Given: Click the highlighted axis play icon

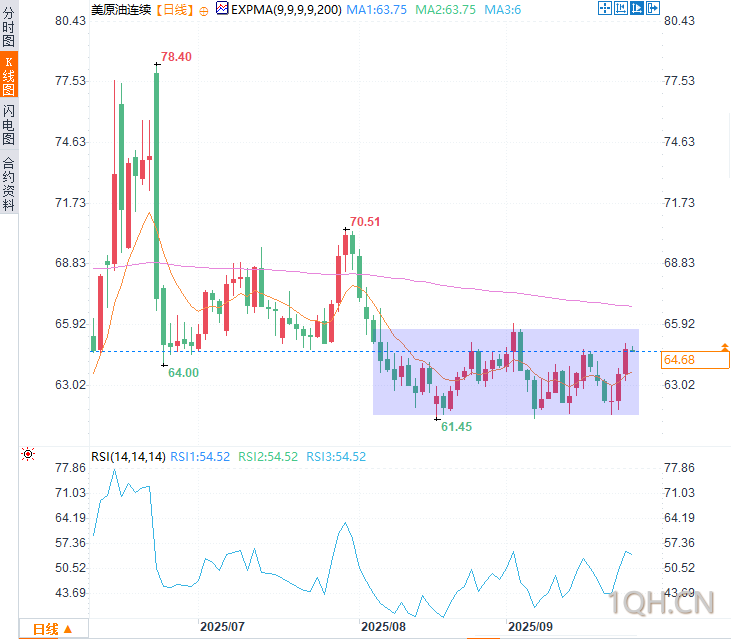Looking at the screenshot, I should pos(636,8).
